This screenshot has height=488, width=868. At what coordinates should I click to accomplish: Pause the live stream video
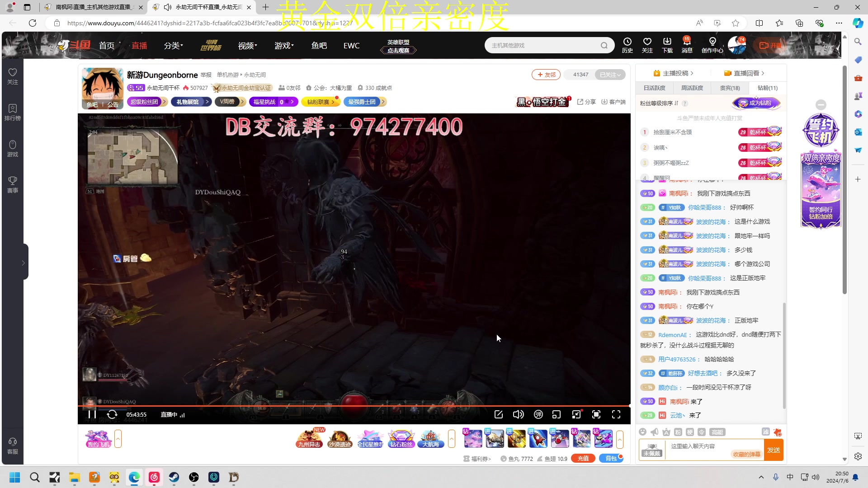coord(92,414)
